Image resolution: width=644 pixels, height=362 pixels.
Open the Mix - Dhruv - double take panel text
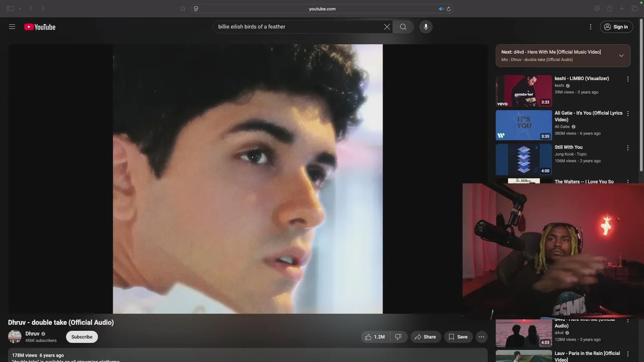point(537,59)
